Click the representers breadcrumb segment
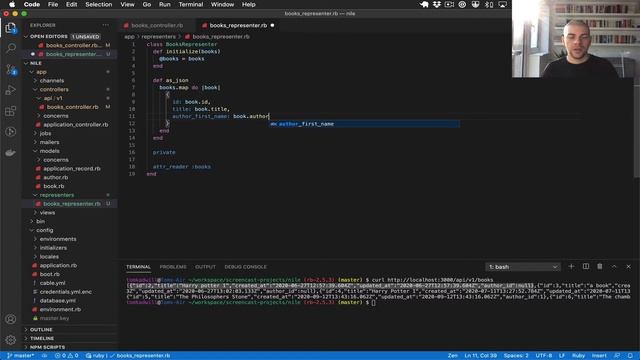This screenshot has width=640, height=360. [158, 37]
